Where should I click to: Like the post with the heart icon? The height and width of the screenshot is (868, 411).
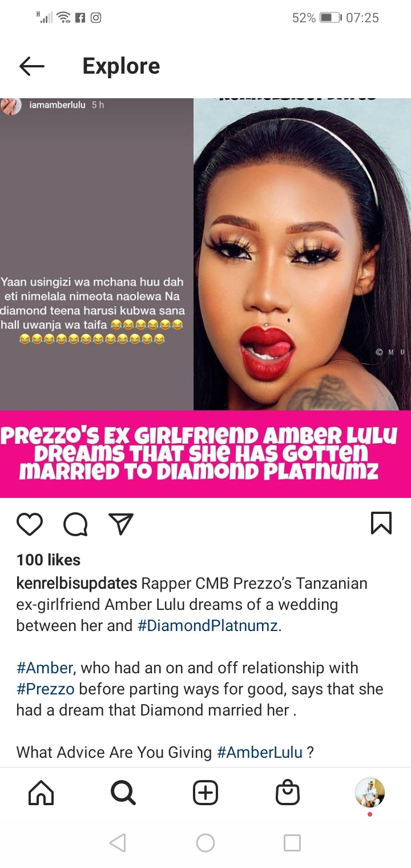tap(30, 524)
